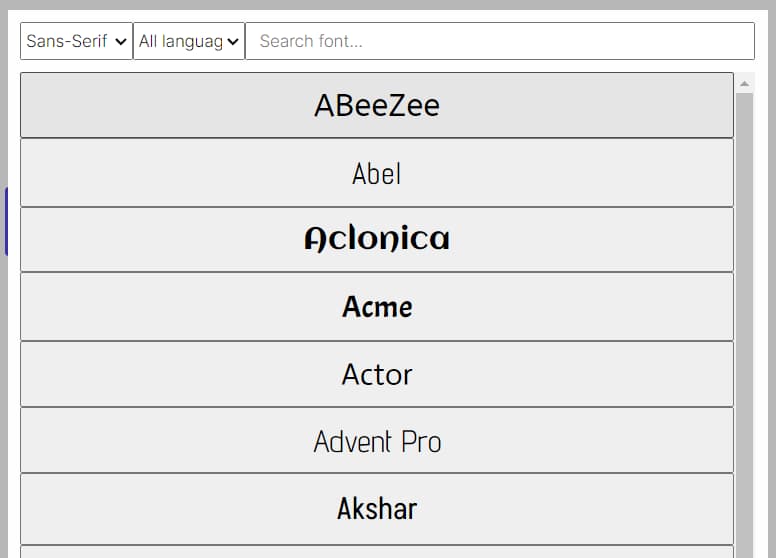The width and height of the screenshot is (776, 558).
Task: Select the Acme font entry
Action: point(377,307)
